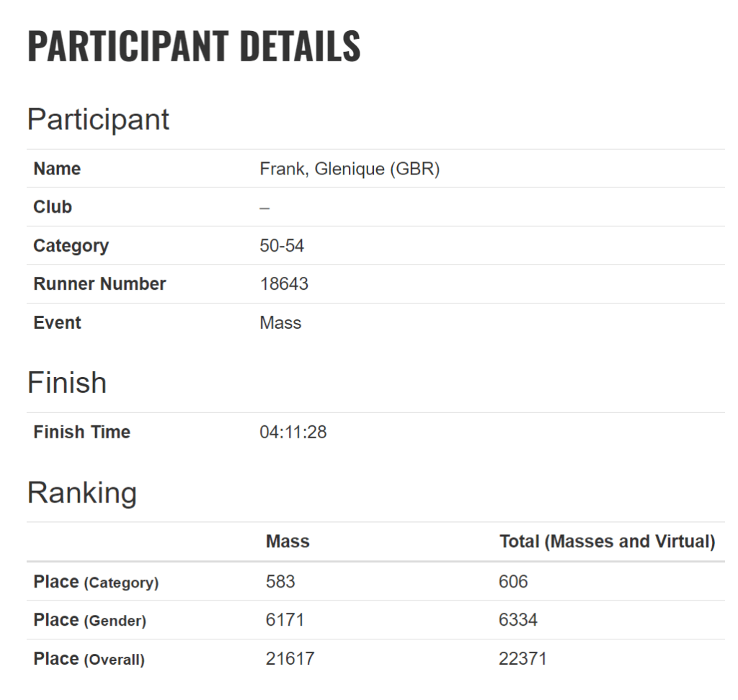Click the PARTICIPANT DETAILS page heading

click(x=194, y=46)
